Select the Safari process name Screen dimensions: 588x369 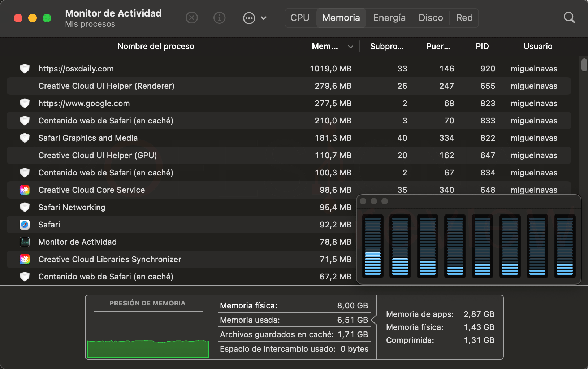(49, 225)
